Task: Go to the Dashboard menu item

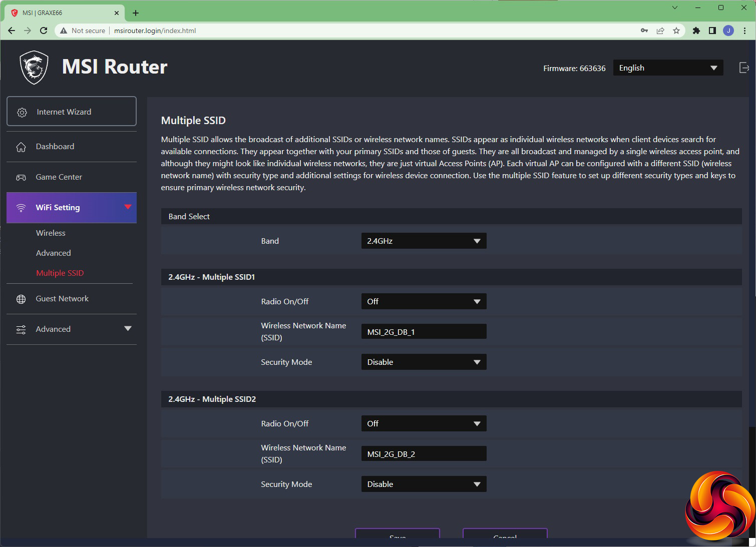Action: 55,147
